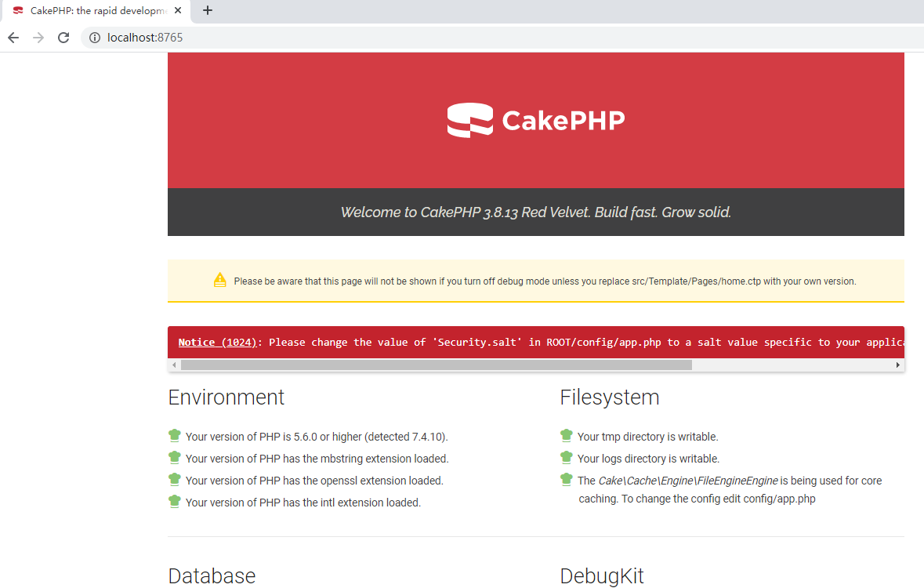Screen dimensions: 924x588
Task: Click the back navigation arrow
Action: coord(13,37)
